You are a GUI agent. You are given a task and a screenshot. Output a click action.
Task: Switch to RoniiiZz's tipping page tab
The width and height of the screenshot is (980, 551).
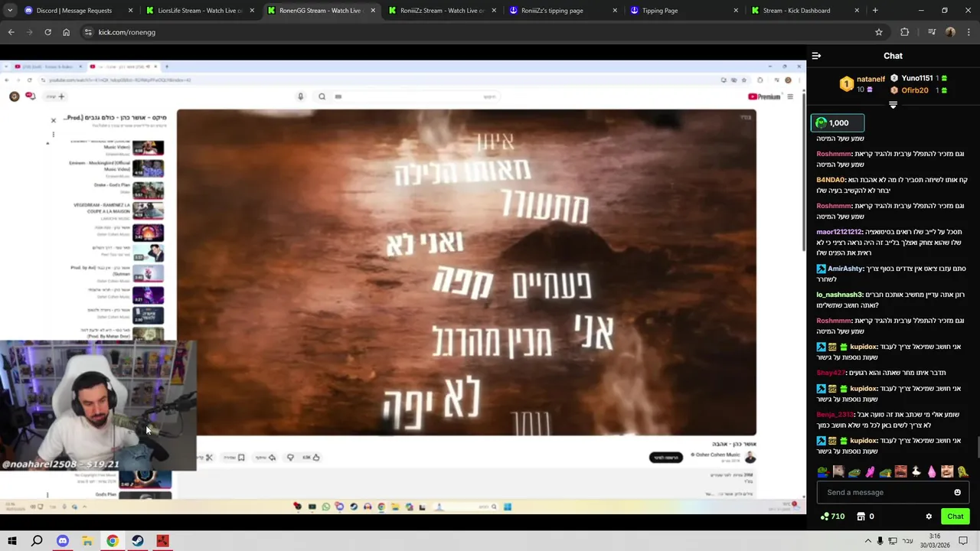563,11
